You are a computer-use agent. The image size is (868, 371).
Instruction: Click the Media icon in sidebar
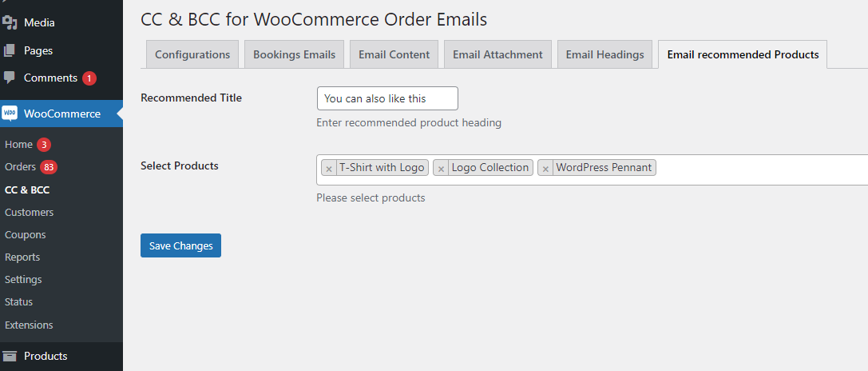click(10, 22)
